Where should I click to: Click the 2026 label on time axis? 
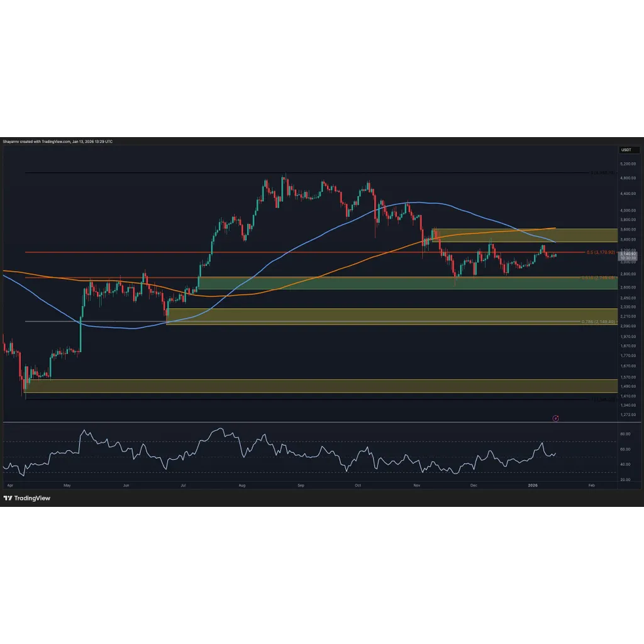tap(532, 486)
